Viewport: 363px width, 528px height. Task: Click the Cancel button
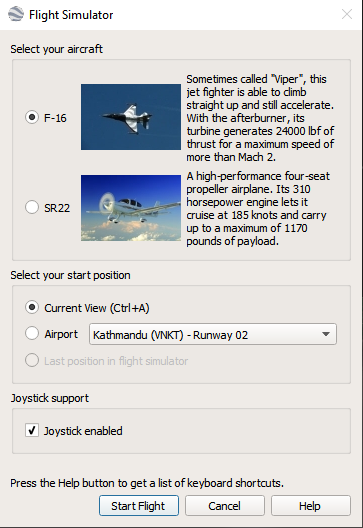tap(225, 505)
